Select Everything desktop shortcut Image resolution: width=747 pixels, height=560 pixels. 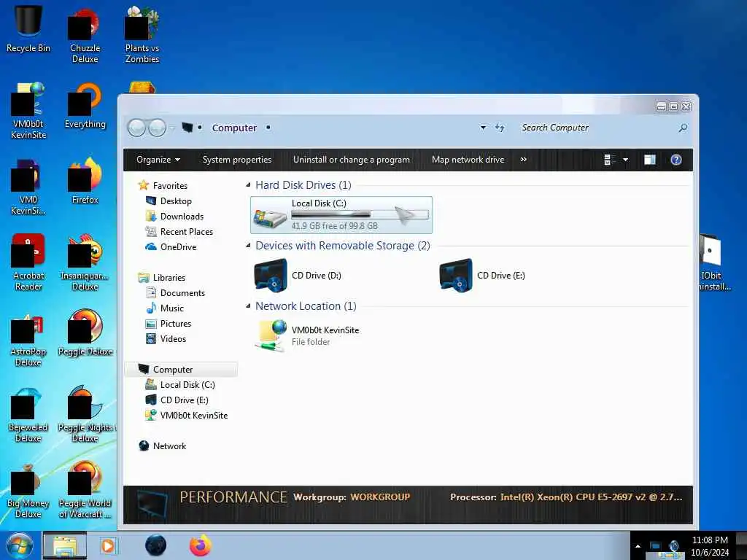click(x=85, y=106)
